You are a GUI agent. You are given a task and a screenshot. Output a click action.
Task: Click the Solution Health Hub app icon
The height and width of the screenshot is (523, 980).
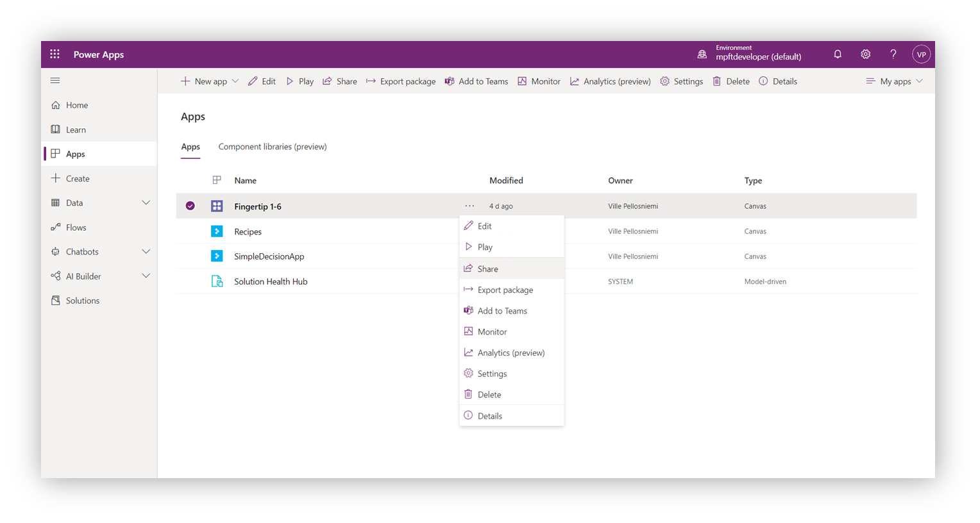point(217,281)
